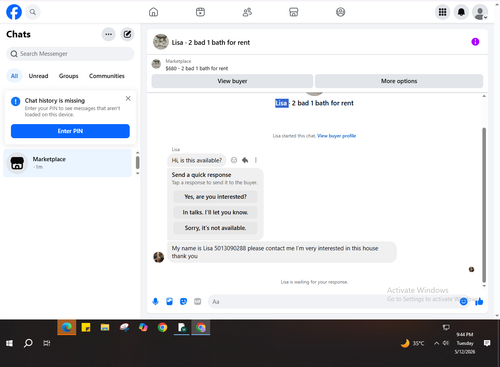Open emoji picker in message field

click(463, 302)
